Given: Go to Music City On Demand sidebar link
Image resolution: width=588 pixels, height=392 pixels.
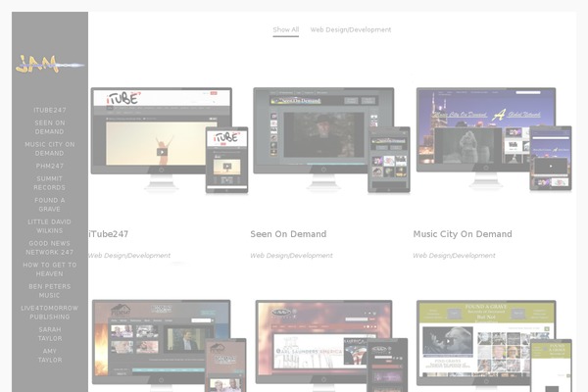Looking at the screenshot, I should 50,149.
